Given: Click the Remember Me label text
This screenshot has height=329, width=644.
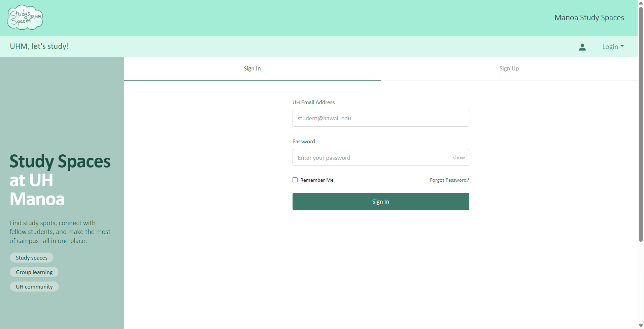Looking at the screenshot, I should 317,180.
